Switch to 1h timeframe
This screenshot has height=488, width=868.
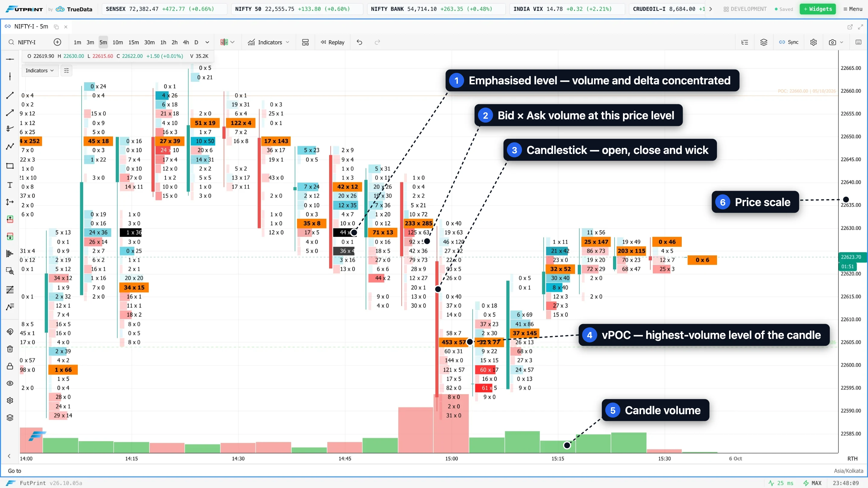point(163,42)
